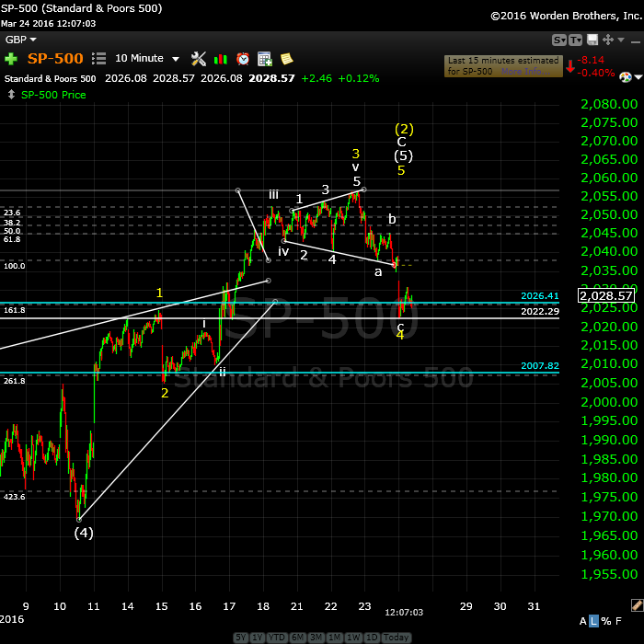Select the 1W time range button
This screenshot has height=644, width=644.
click(353, 638)
